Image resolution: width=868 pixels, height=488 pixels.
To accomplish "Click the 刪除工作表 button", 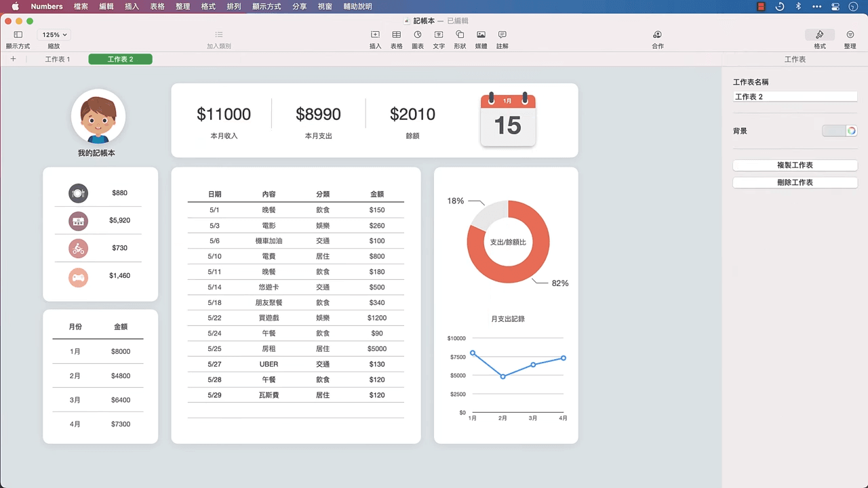I will pyautogui.click(x=795, y=182).
